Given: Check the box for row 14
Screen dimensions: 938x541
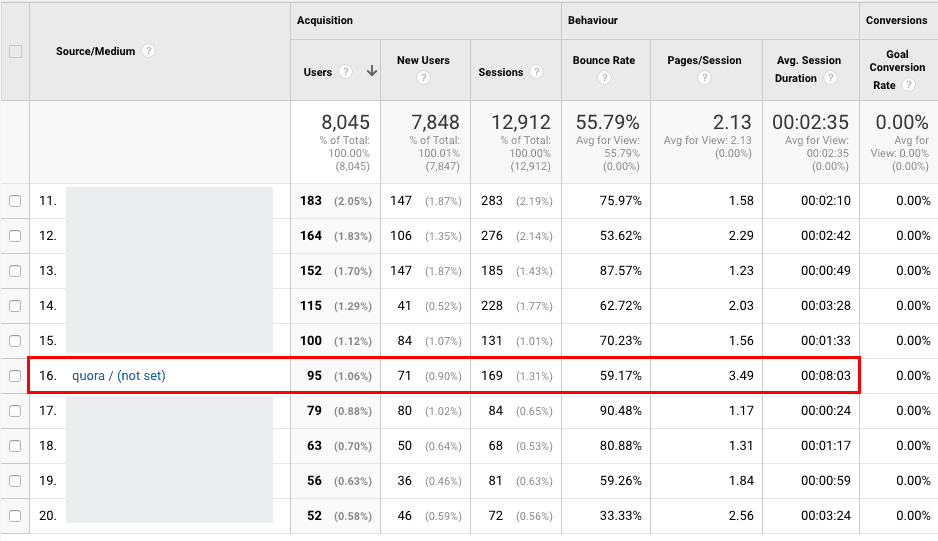Looking at the screenshot, I should (x=15, y=306).
